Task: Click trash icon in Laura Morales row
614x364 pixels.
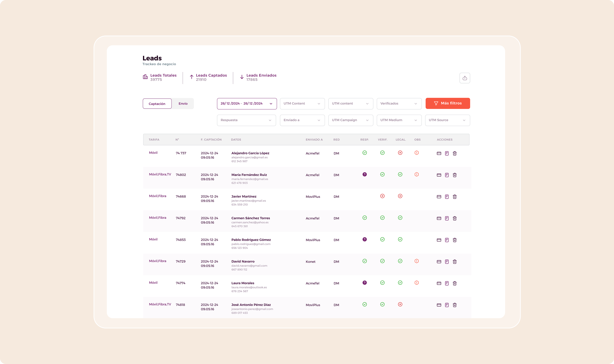Action: 454,283
